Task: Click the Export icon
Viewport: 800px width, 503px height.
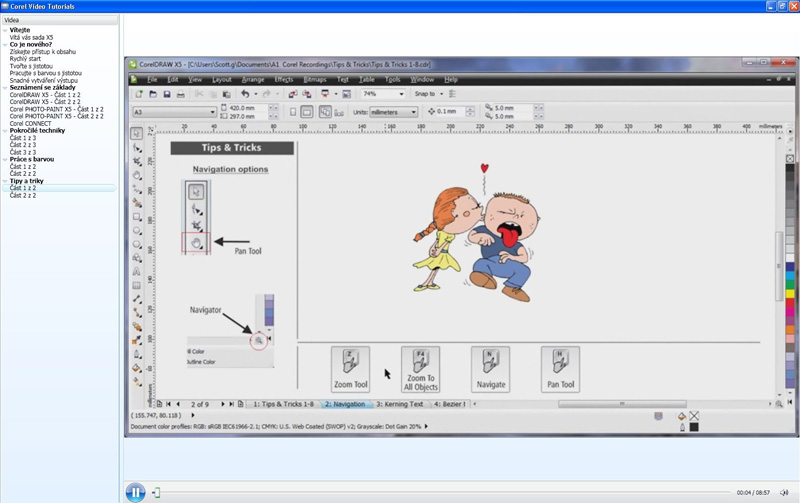Action: coord(307,94)
